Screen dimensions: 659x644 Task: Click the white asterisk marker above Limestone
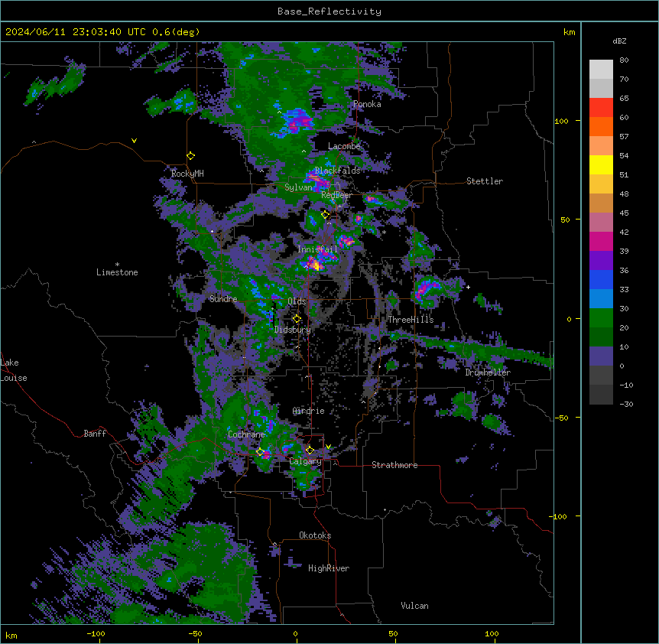[x=117, y=265]
